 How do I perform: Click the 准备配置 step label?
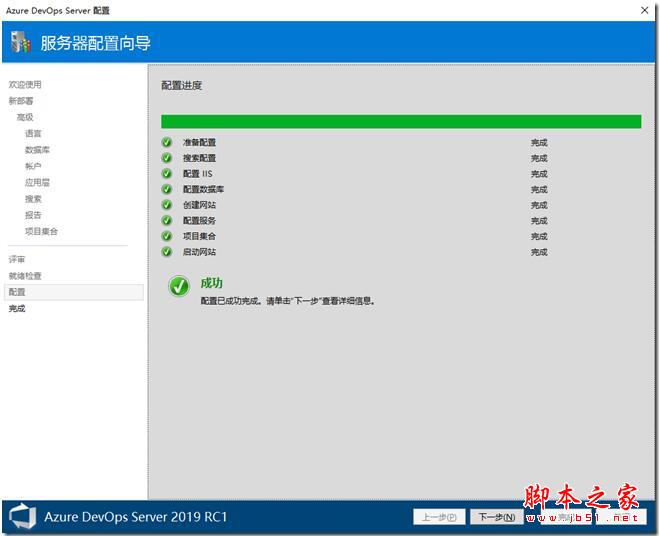[199, 142]
